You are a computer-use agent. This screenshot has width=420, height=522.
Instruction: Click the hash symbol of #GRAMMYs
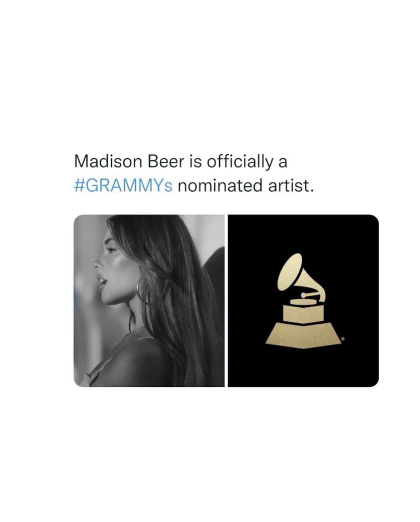(78, 186)
